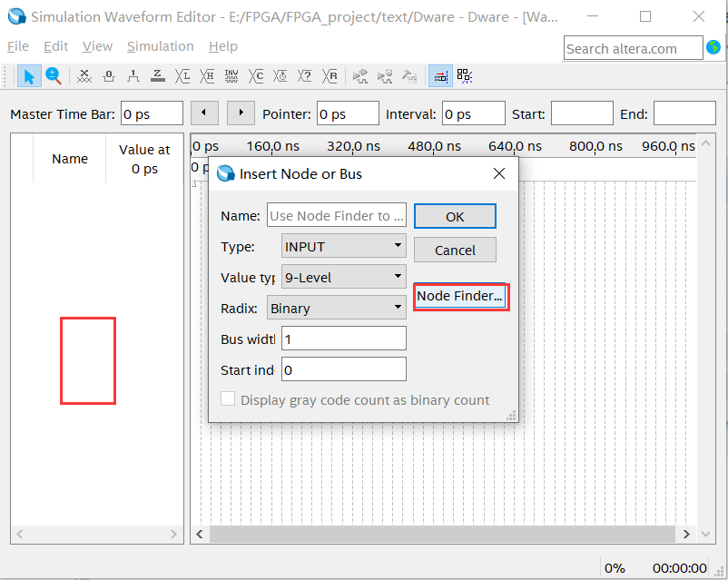Toggle Display gray code count checkbox
The height and width of the screenshot is (580, 728).
point(228,399)
